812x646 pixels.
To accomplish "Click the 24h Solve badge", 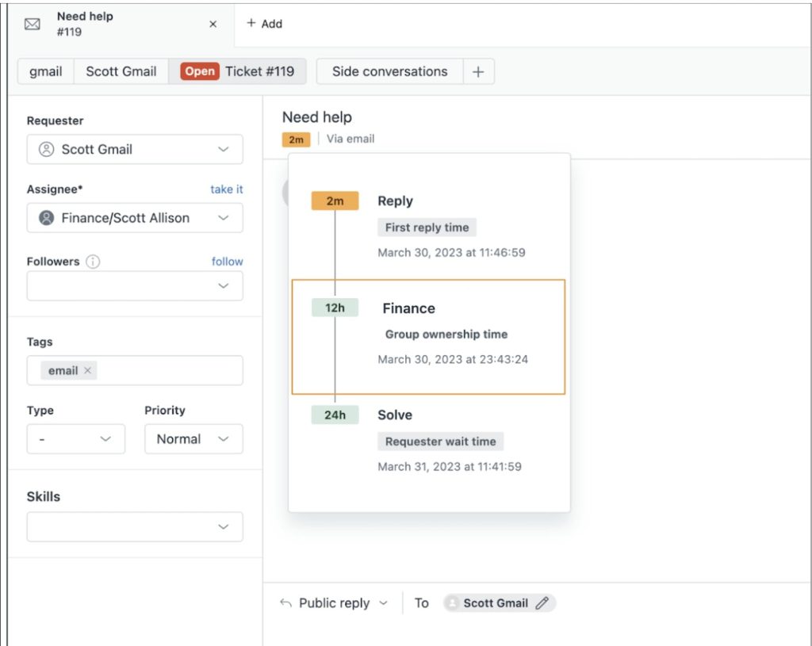I will [x=335, y=415].
